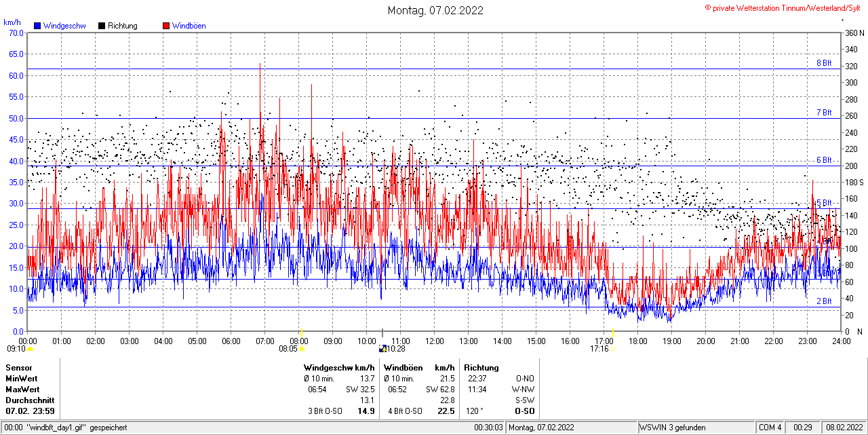
Task: Click the '180 S' direction axis label
Action: [854, 182]
